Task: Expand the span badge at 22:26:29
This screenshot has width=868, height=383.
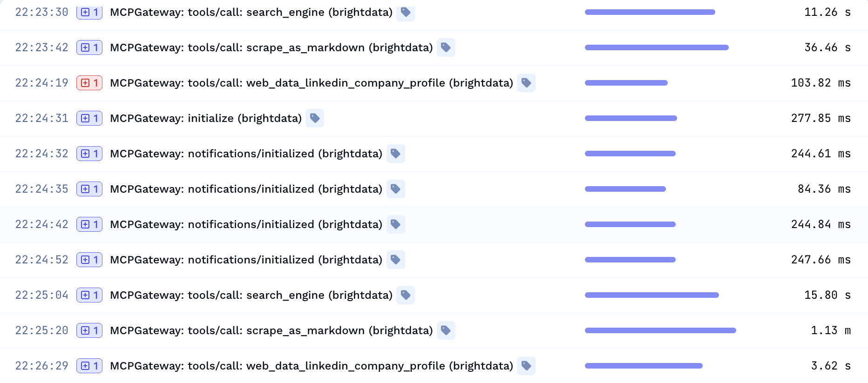Action: click(89, 366)
